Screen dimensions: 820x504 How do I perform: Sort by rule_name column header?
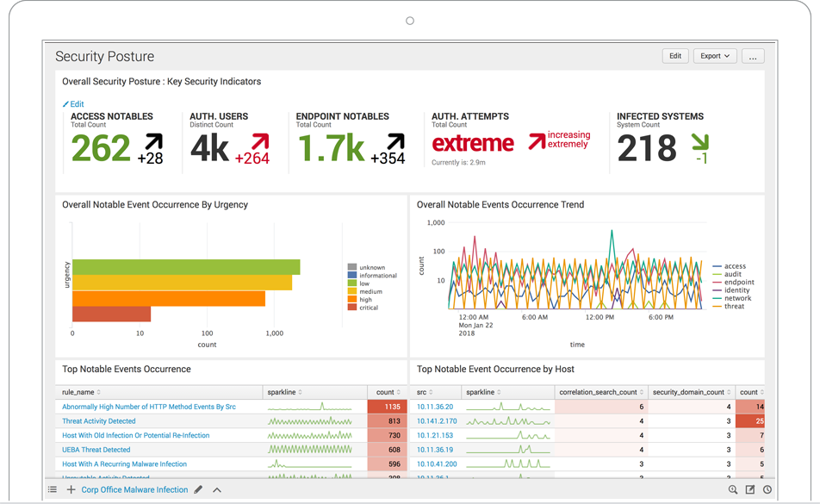click(83, 392)
